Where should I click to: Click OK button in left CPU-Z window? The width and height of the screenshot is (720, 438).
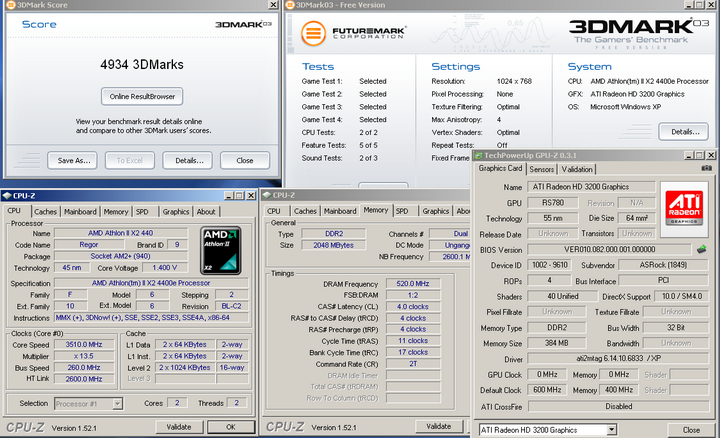231,427
